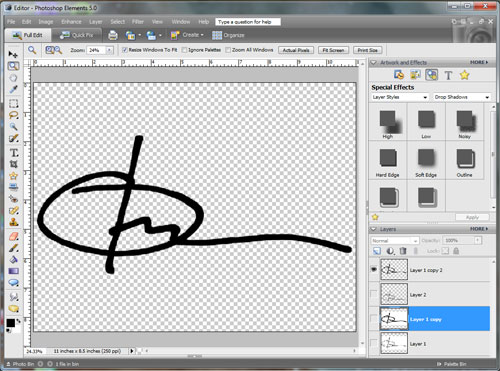Switch to the Full Edit tab
Viewport: 500px width, 371px height.
point(28,35)
